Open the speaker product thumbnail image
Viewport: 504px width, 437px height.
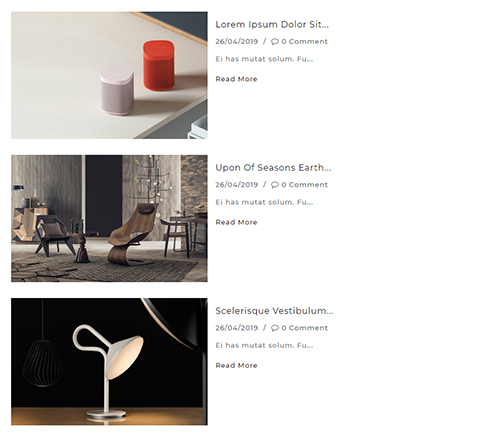[109, 75]
